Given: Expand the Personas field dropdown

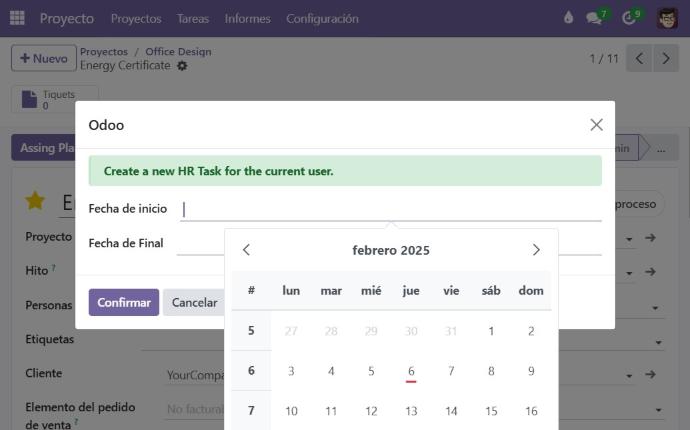Looking at the screenshot, I should click(655, 308).
